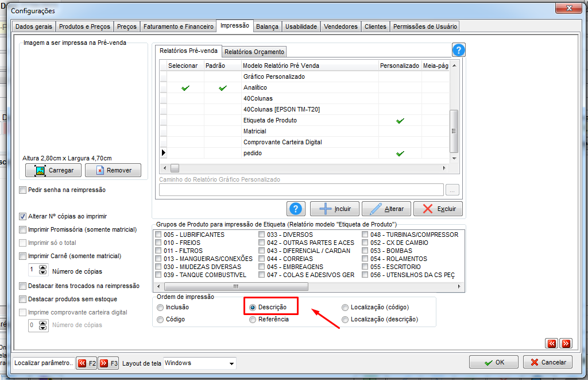Click the green check in the Analítico Selecionar cell
The width and height of the screenshot is (588, 380).
coord(185,88)
